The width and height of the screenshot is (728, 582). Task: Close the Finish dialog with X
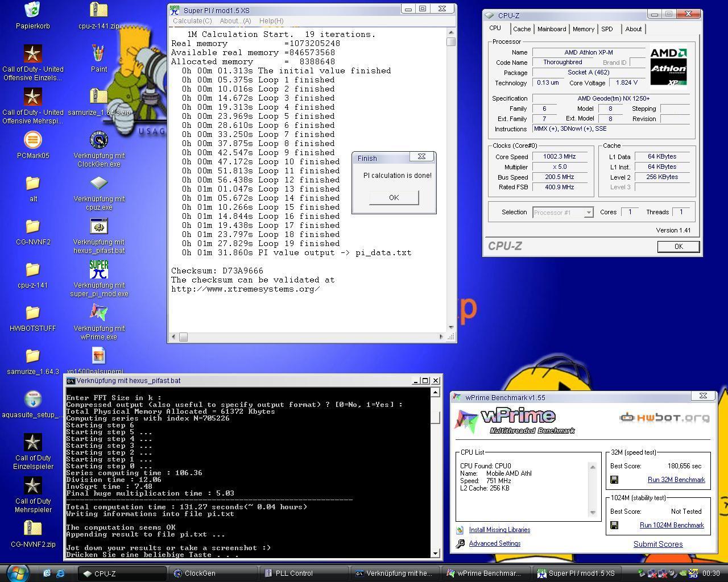(x=421, y=156)
